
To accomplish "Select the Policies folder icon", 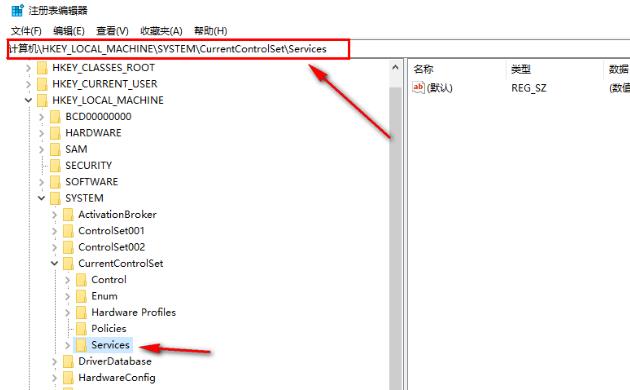I will pyautogui.click(x=81, y=329).
